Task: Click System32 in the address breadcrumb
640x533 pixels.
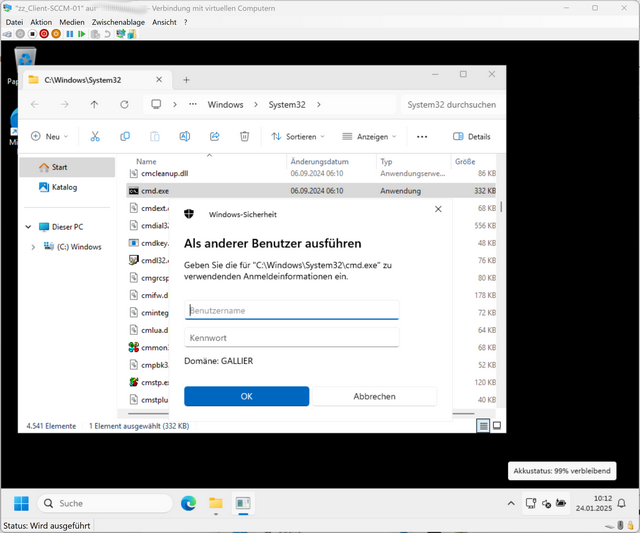Action: point(287,104)
